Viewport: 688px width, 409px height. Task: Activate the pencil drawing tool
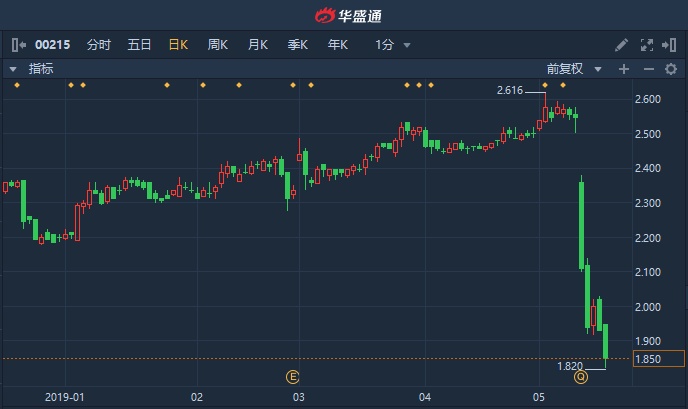click(x=621, y=45)
